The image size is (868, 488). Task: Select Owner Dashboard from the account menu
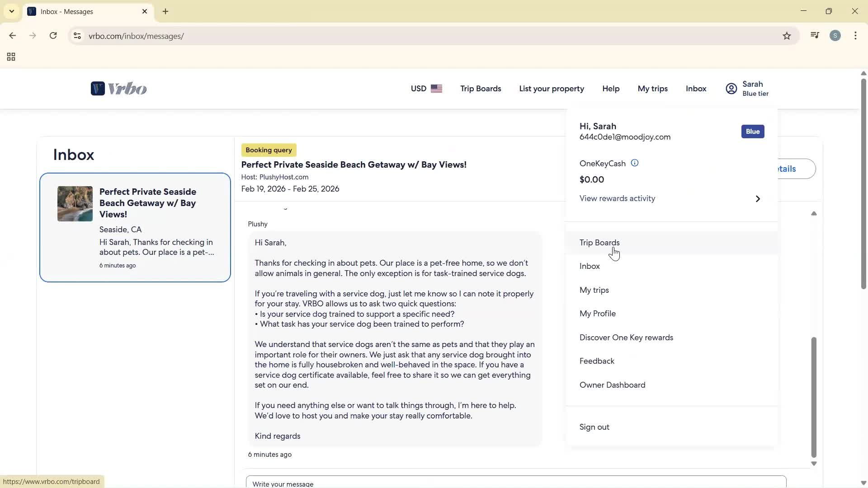612,385
